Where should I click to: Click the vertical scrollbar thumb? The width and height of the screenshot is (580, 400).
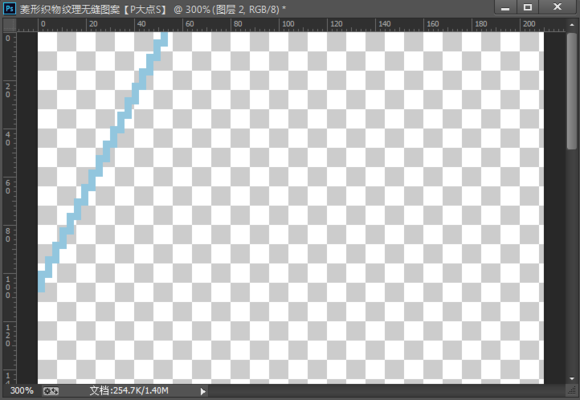[x=572, y=90]
